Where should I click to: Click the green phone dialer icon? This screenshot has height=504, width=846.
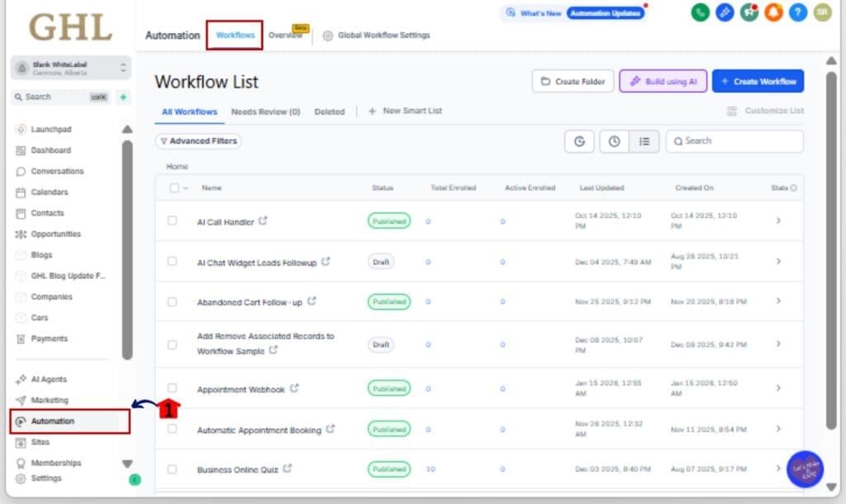700,12
